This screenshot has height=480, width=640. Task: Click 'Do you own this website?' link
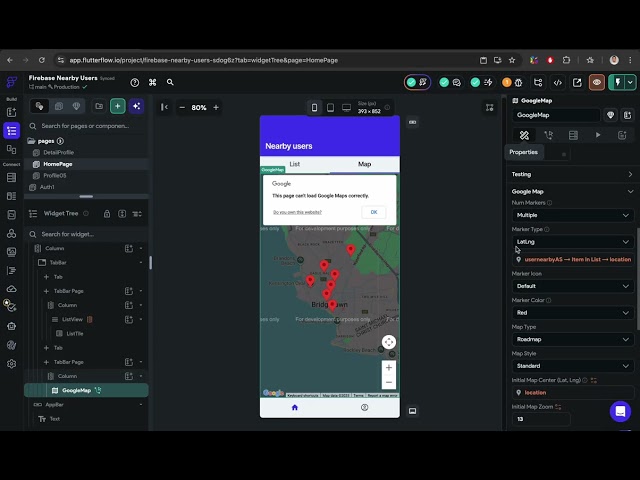click(x=297, y=212)
